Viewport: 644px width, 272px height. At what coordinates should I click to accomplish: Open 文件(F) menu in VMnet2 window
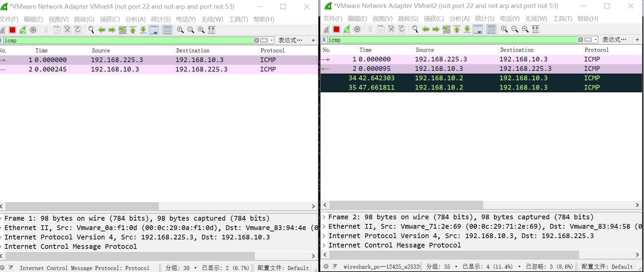pos(332,19)
